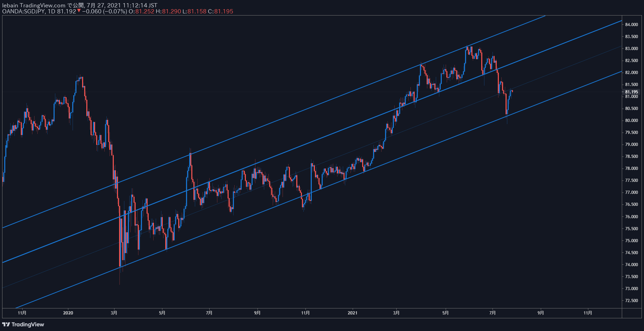Click the close value C:81.195
The image size is (644, 331).
(221, 11)
